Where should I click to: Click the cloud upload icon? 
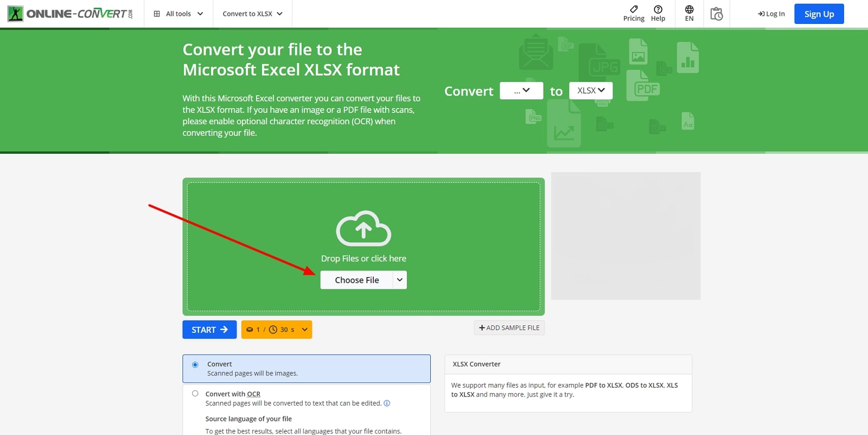point(363,228)
